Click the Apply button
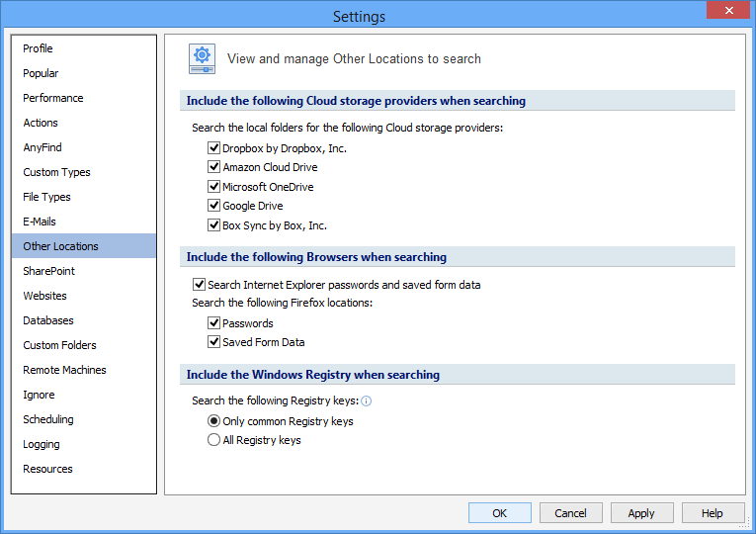This screenshot has width=756, height=534. click(x=641, y=513)
